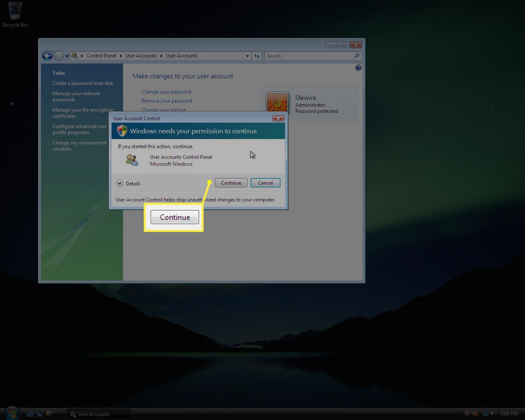Image resolution: width=525 pixels, height=420 pixels.
Task: Click Switch between windows in Quick Launch
Action: [39, 414]
